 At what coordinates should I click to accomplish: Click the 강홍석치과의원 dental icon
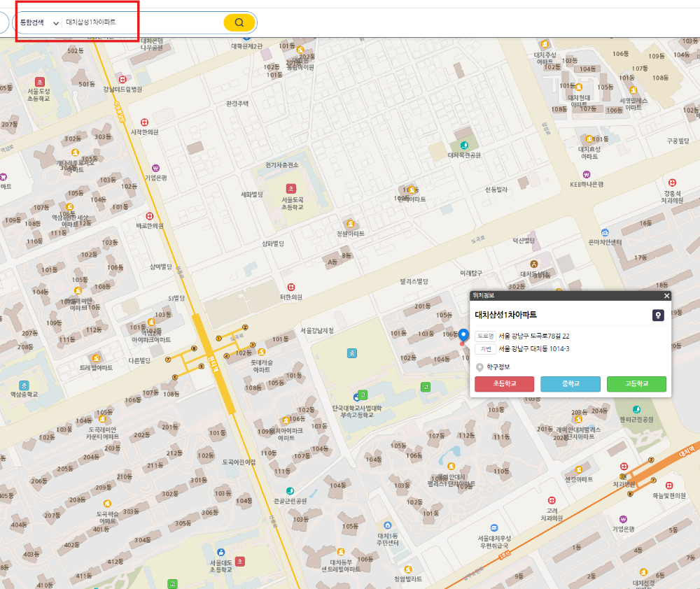pos(672,183)
